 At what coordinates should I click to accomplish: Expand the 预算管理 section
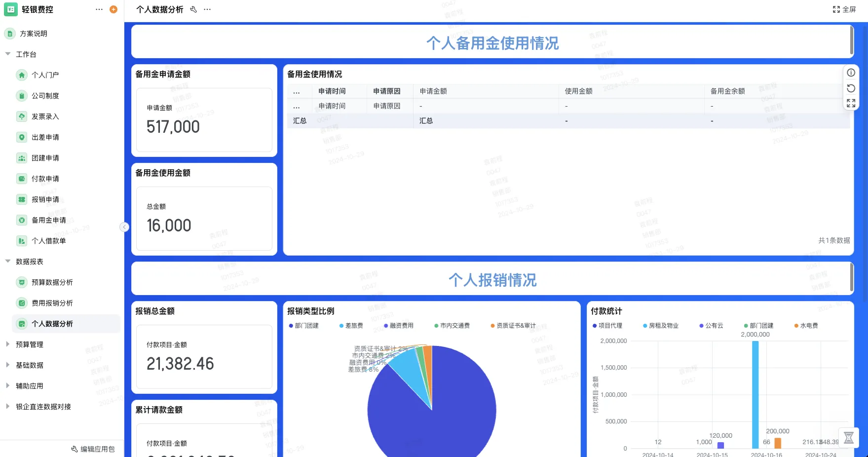30,344
